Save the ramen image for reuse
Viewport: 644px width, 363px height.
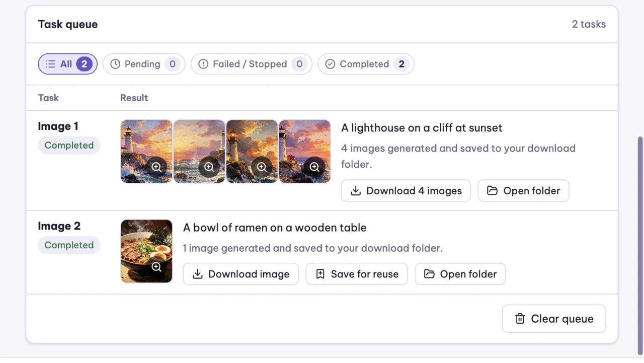point(357,274)
